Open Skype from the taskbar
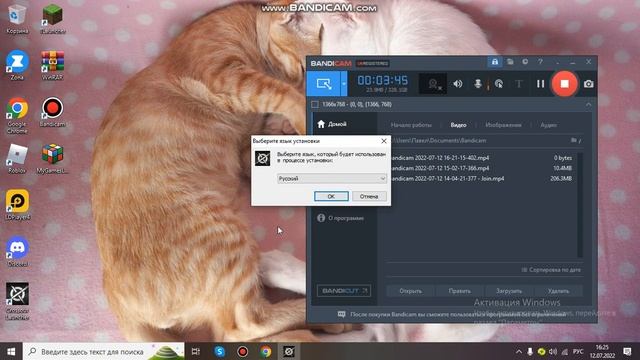The height and width of the screenshot is (360, 640). pos(220,351)
